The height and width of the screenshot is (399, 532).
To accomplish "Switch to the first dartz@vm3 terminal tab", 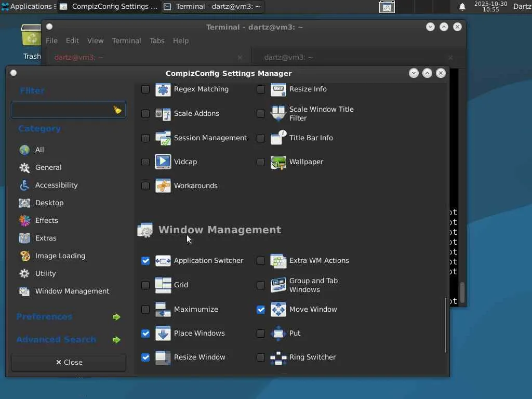I will pyautogui.click(x=148, y=58).
